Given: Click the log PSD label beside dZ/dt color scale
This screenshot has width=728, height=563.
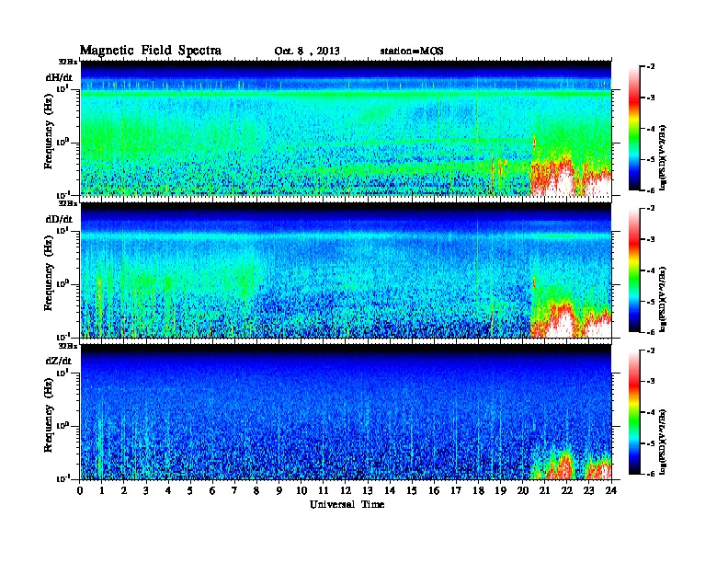Looking at the screenshot, I should click(663, 442).
